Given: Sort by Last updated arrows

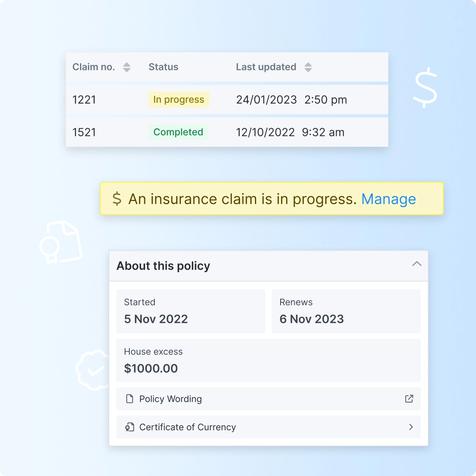Looking at the screenshot, I should [308, 67].
